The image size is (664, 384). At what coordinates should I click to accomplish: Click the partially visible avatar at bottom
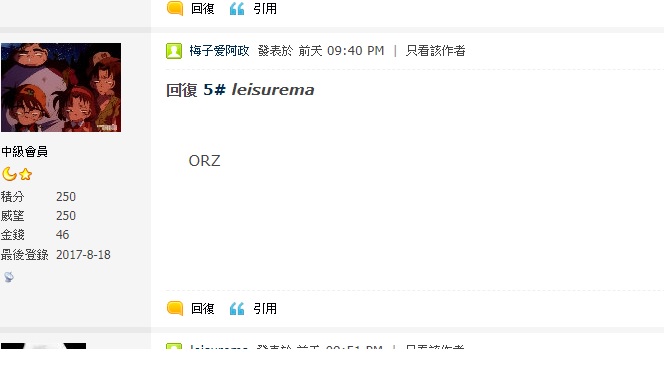click(x=43, y=346)
